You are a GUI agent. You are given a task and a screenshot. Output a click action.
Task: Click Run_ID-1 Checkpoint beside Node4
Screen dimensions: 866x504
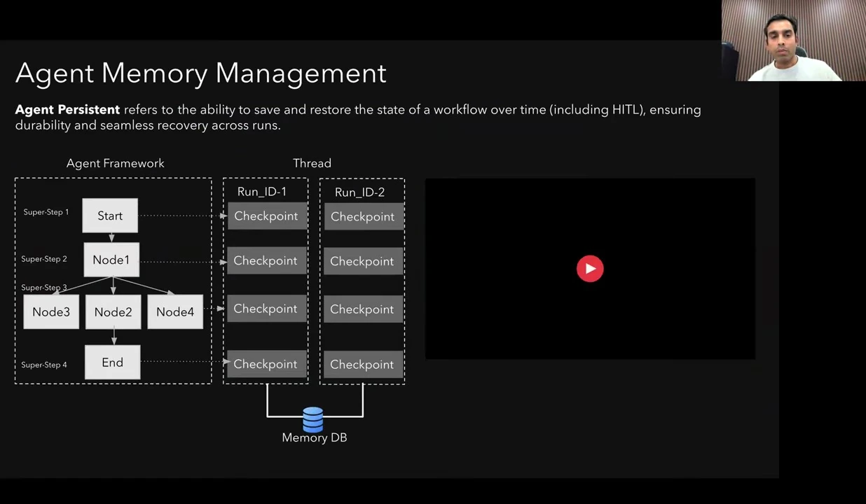click(266, 309)
